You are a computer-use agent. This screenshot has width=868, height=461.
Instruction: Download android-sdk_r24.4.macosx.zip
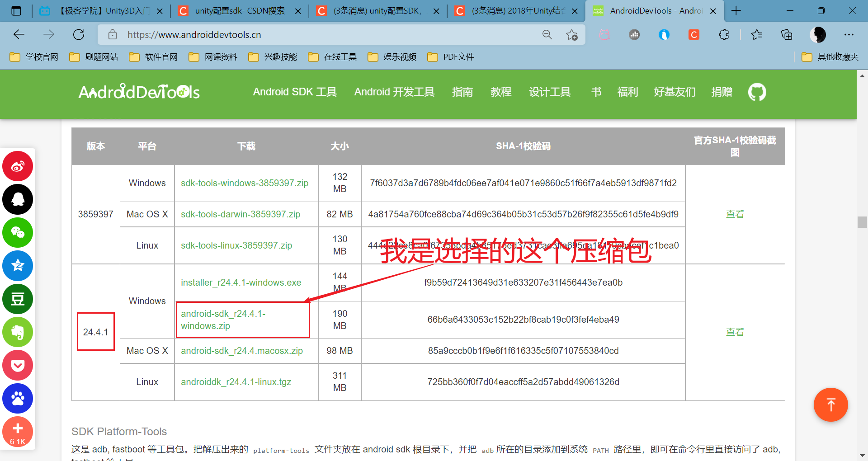point(242,351)
